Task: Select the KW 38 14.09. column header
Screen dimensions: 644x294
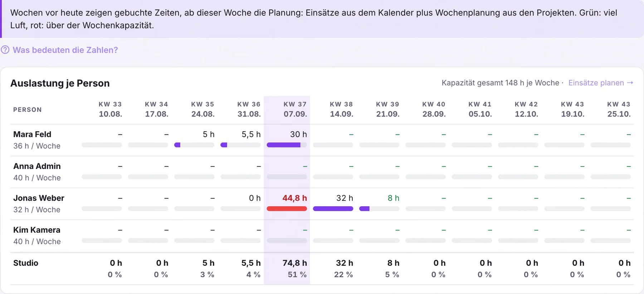Action: (x=341, y=109)
